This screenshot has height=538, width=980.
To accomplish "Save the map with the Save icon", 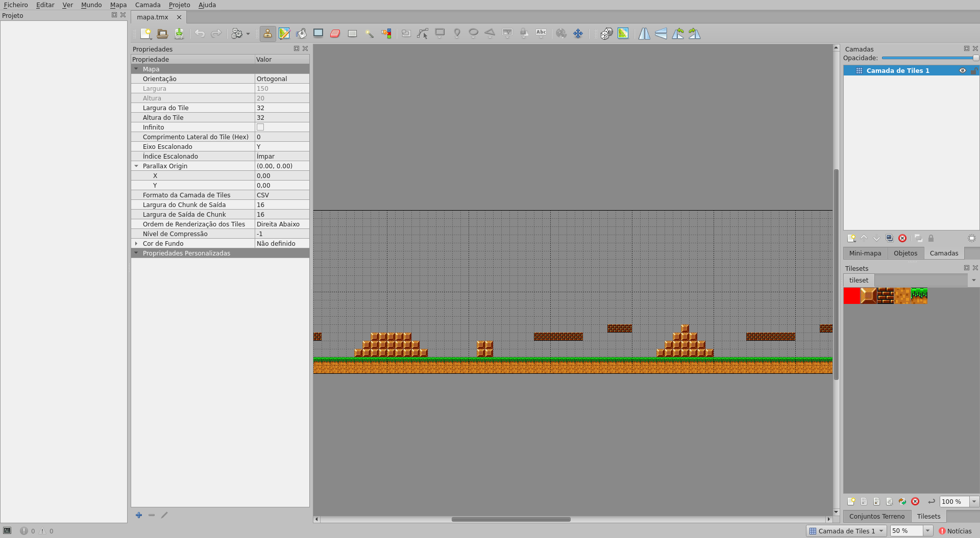I will click(x=179, y=34).
